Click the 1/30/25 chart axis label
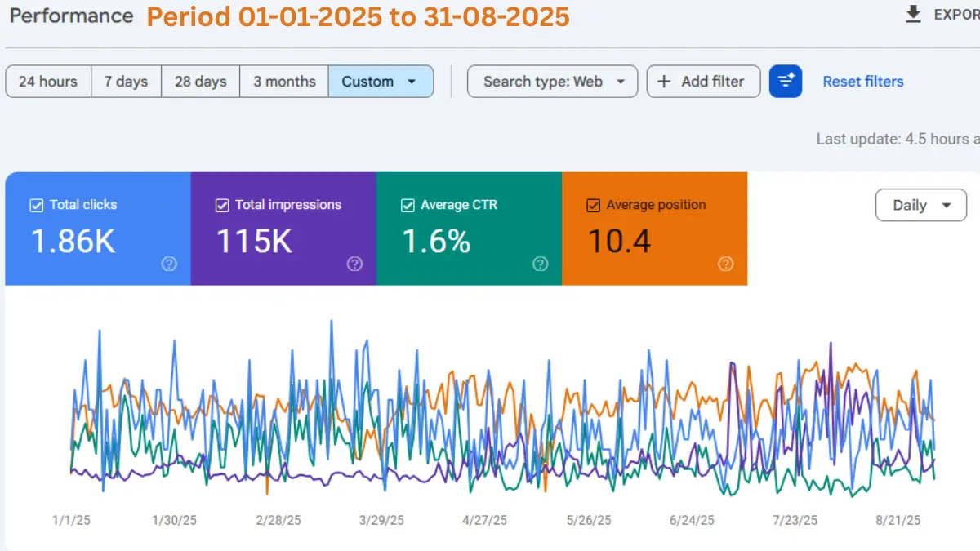 click(x=175, y=520)
